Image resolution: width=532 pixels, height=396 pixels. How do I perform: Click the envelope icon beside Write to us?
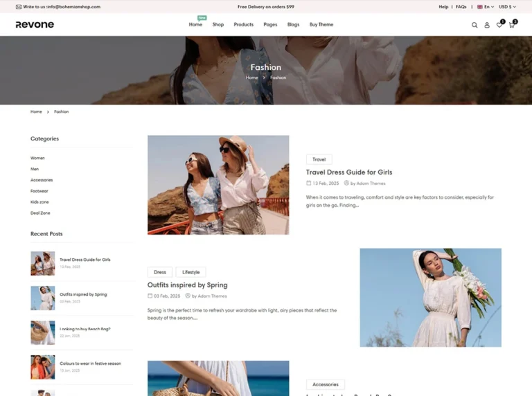coord(19,7)
